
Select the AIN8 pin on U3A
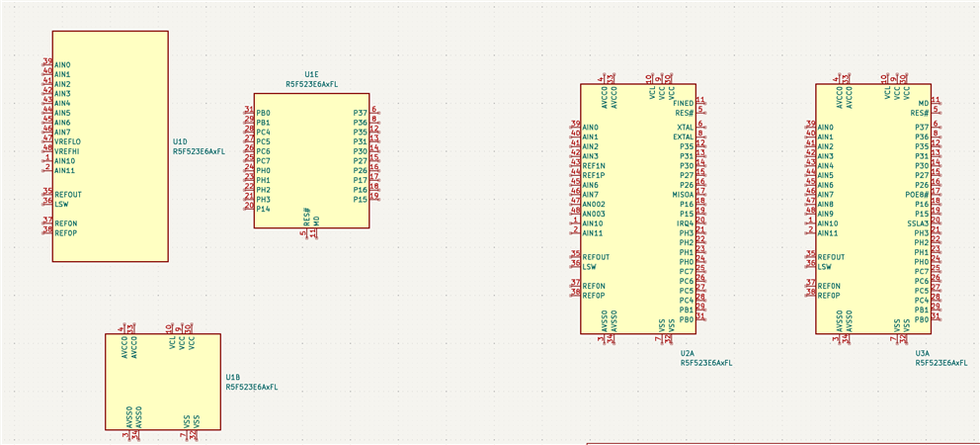coord(826,204)
